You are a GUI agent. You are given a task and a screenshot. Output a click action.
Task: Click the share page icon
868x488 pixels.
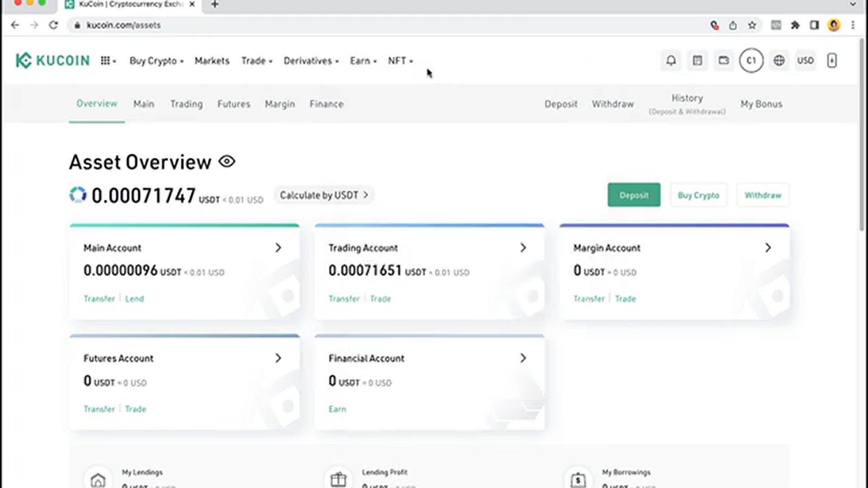tap(733, 25)
